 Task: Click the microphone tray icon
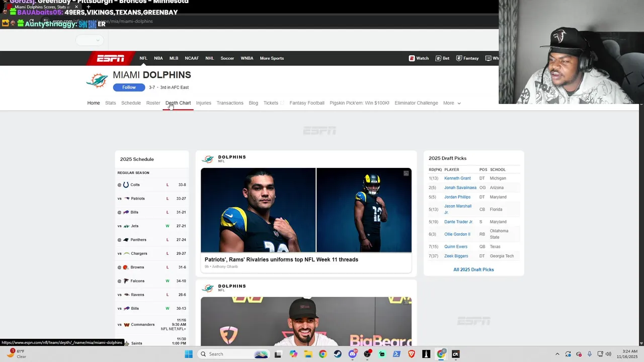590,354
